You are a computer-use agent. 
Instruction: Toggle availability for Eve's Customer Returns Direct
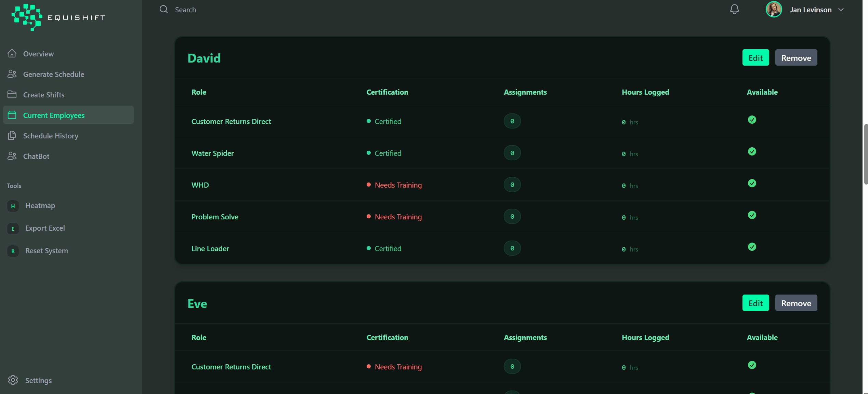(x=752, y=365)
